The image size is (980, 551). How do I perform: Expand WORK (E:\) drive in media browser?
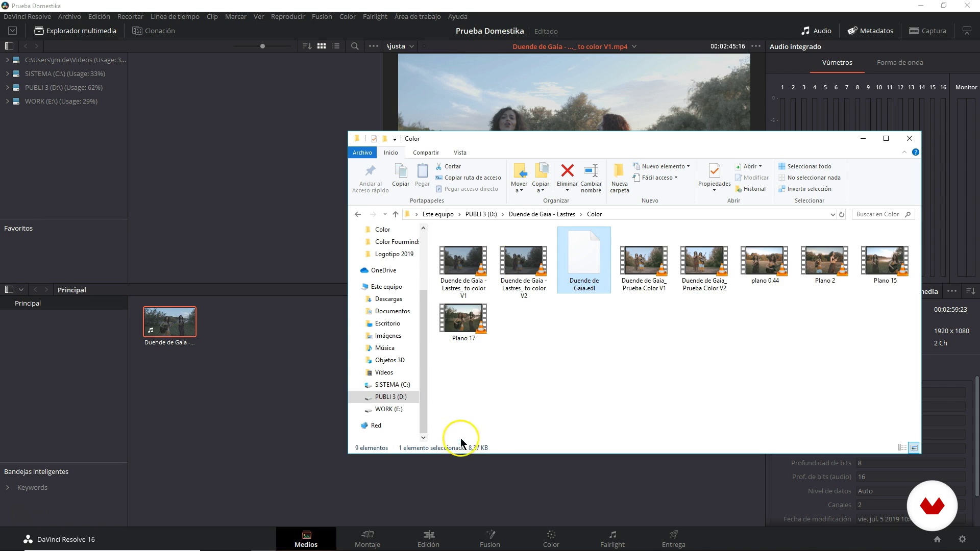8,101
